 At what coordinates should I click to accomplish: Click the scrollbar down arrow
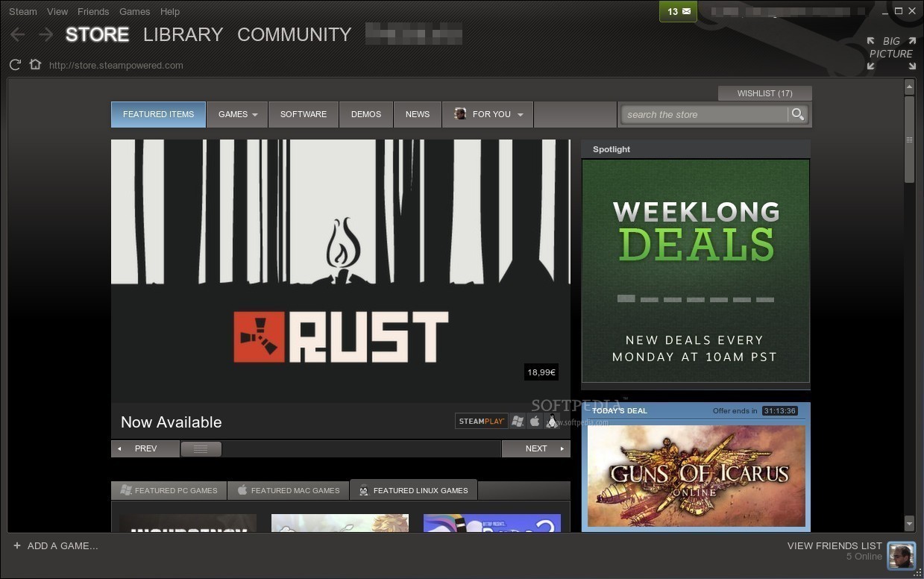[x=909, y=523]
